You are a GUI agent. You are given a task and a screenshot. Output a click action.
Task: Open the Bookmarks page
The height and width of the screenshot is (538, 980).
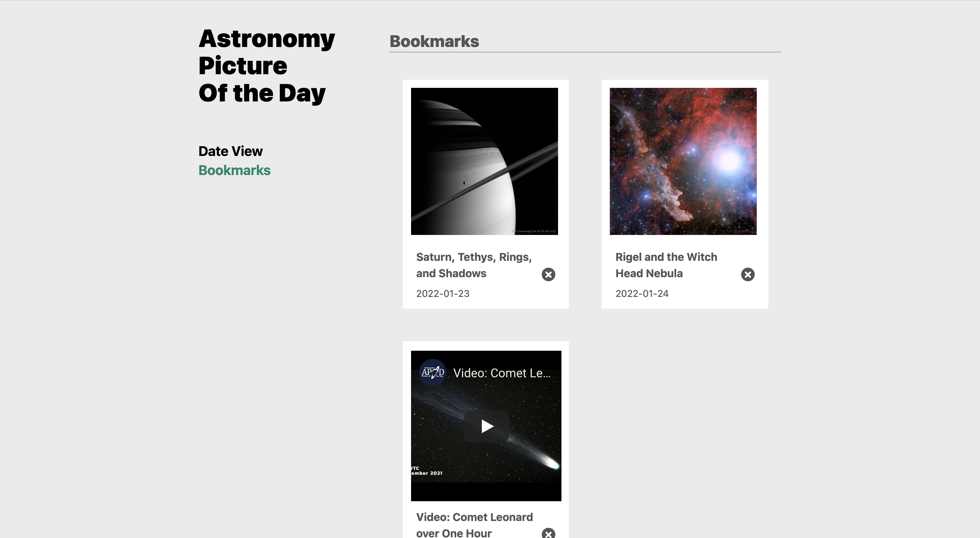234,170
